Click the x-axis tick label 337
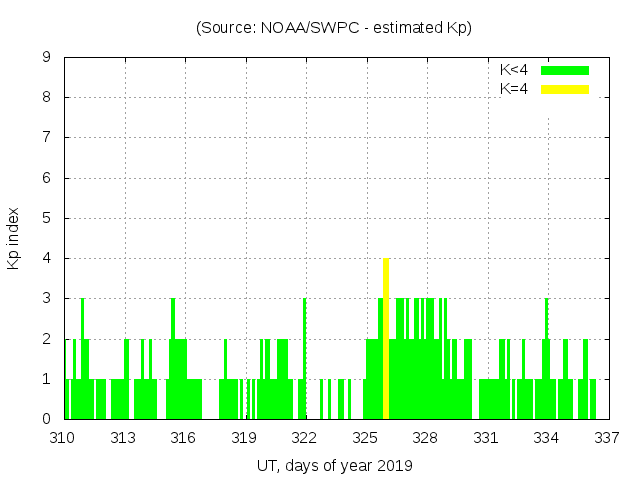 [x=607, y=437]
